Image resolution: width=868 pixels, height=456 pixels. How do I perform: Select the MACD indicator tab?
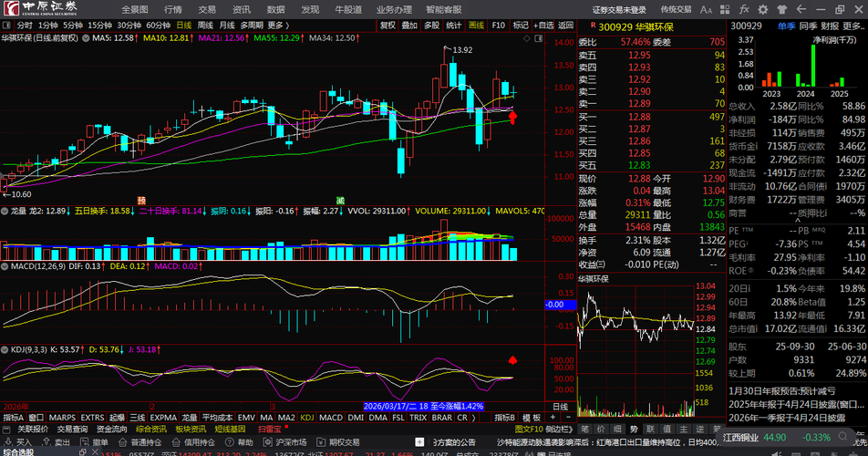(330, 418)
